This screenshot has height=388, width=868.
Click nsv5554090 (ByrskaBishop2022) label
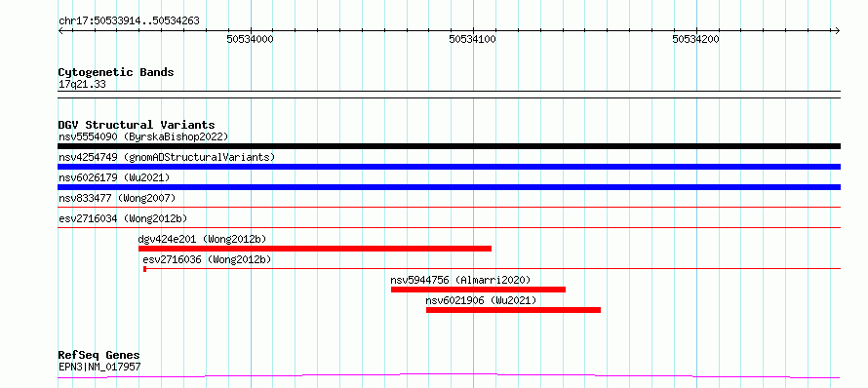pos(143,136)
